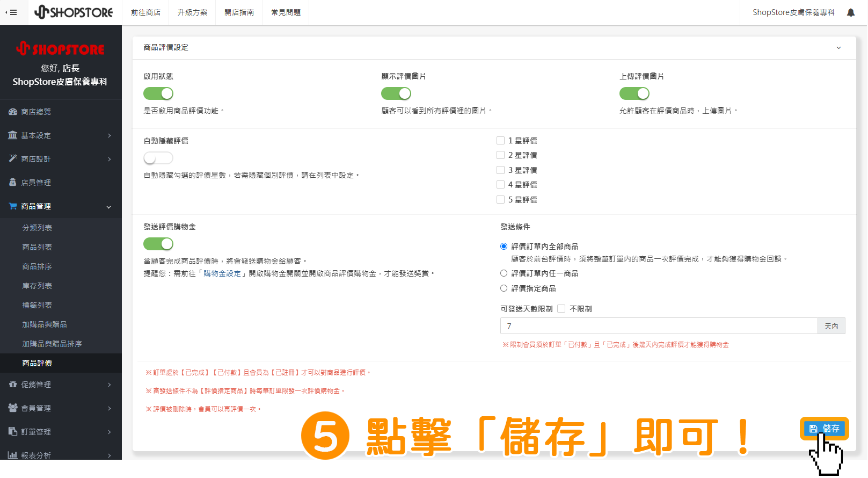The image size is (868, 478).
Task: Expand 基本設定 sidebar menu
Action: [x=109, y=135]
